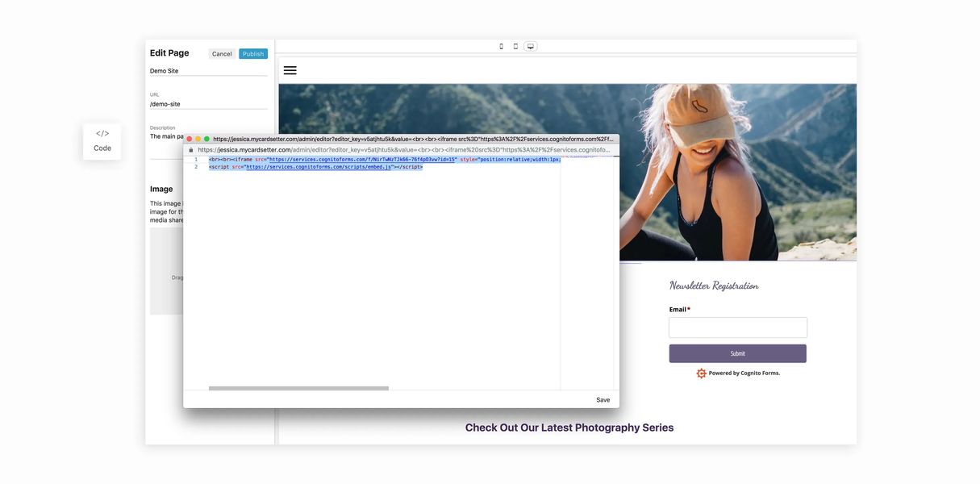Viewport: 980px width, 484px height.
Task: Click the Image section heading
Action: click(161, 189)
